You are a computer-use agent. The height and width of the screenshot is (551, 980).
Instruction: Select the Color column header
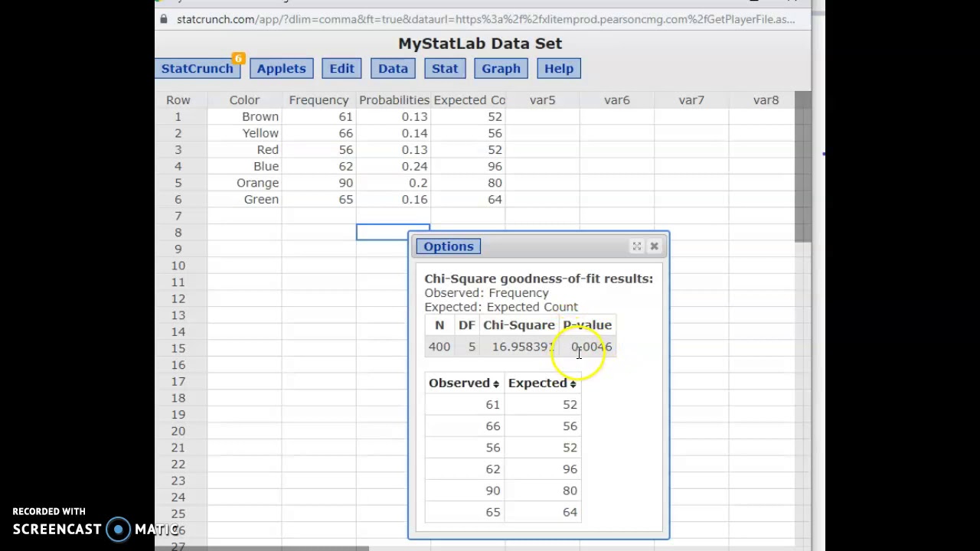coord(244,100)
